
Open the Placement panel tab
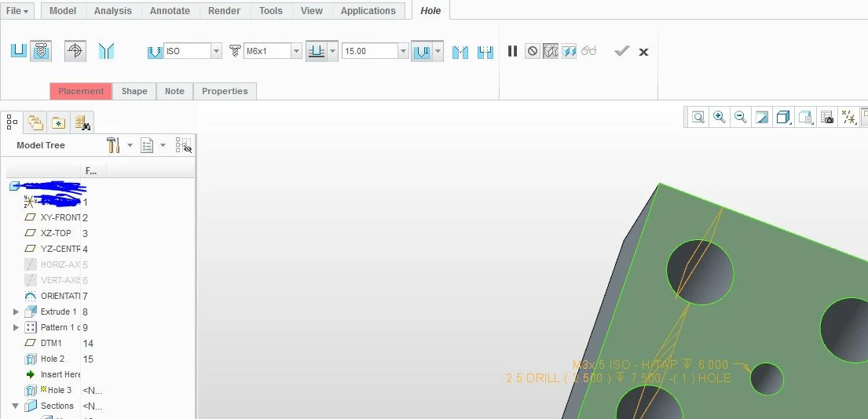(81, 91)
